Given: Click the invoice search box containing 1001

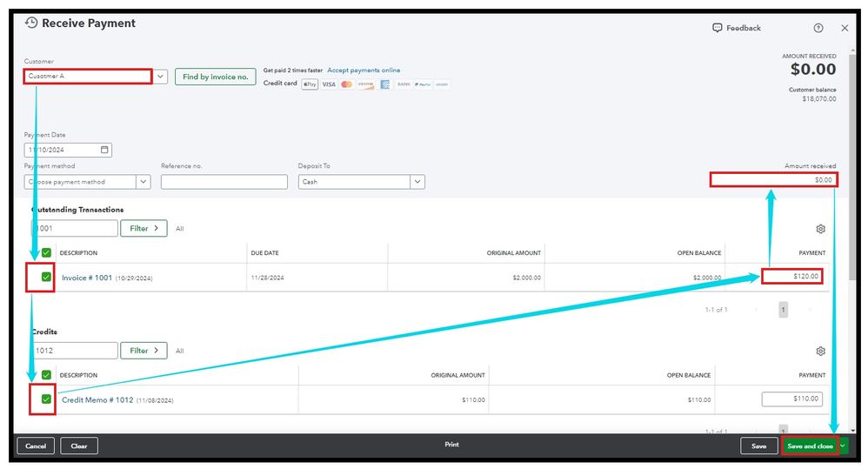Looking at the screenshot, I should click(74, 228).
